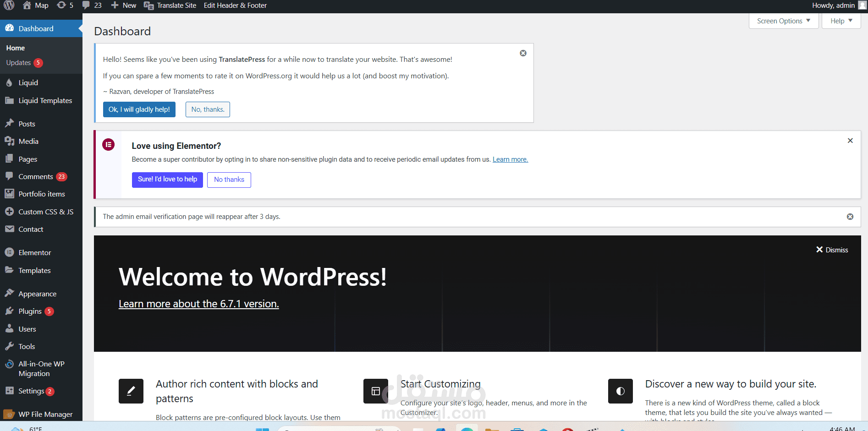Click the Comments 23 count badge
This screenshot has height=431, width=868.
point(61,177)
